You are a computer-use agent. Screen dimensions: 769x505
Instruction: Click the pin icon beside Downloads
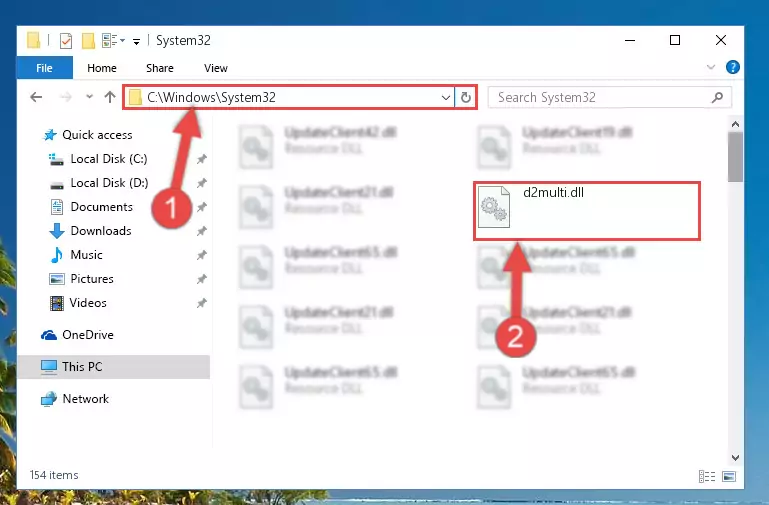click(202, 231)
